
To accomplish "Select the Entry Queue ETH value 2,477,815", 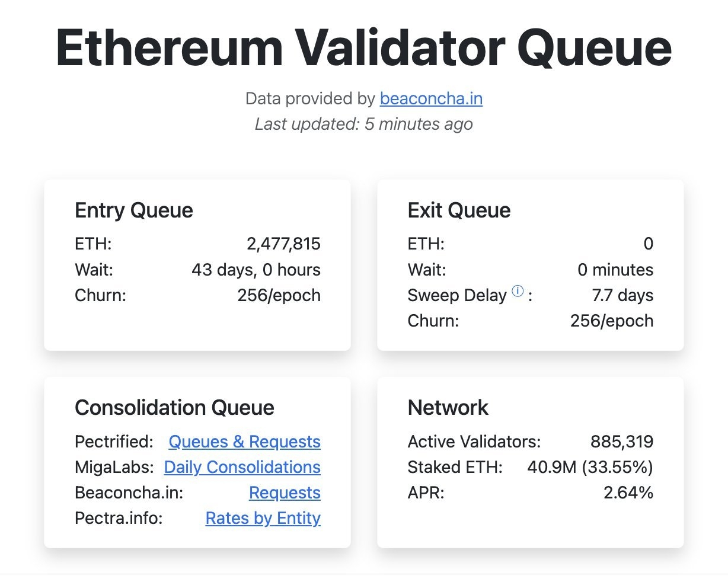I will pos(283,244).
